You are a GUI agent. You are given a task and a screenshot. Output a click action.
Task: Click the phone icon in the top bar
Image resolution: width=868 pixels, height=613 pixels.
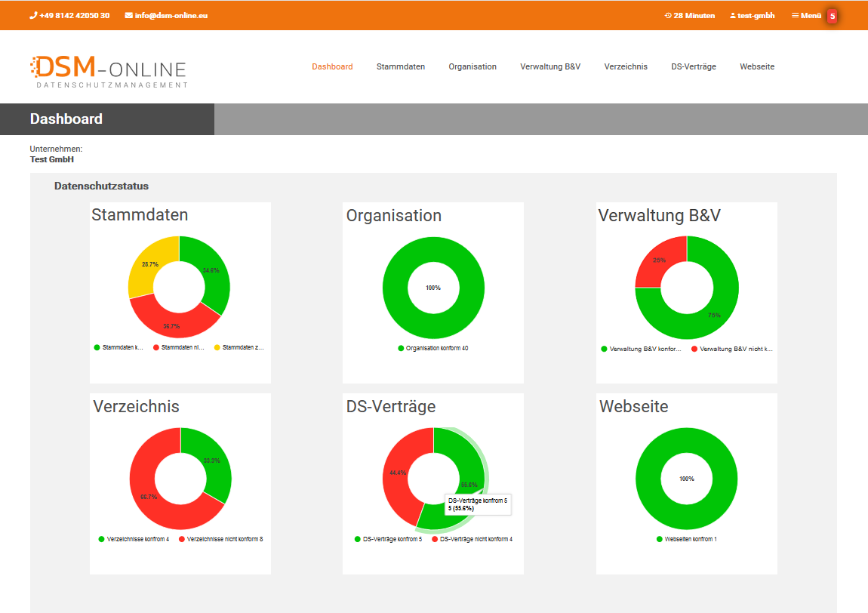33,15
